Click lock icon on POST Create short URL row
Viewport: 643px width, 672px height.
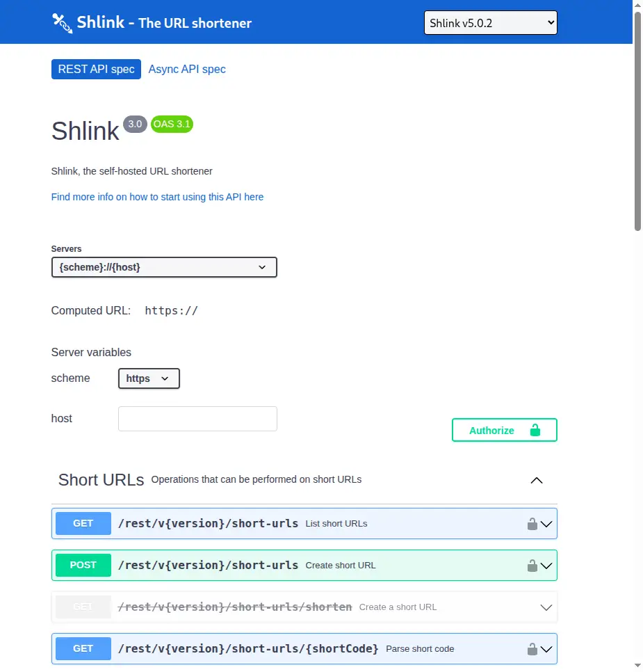532,566
